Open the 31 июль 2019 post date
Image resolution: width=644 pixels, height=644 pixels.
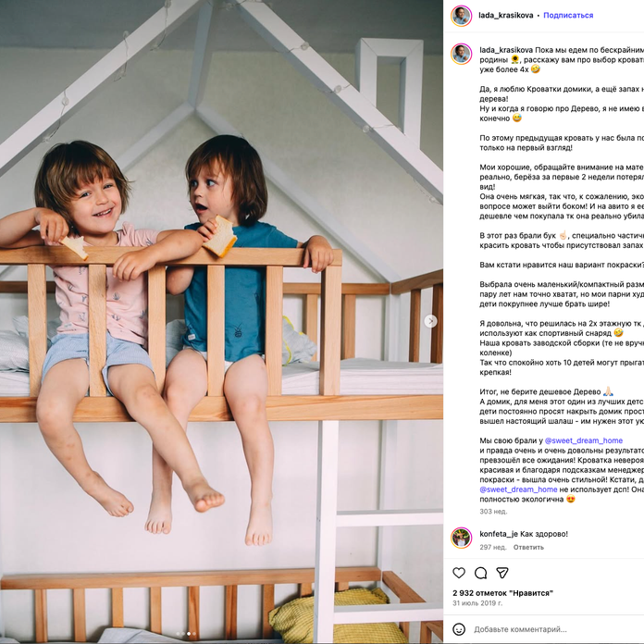[477, 603]
